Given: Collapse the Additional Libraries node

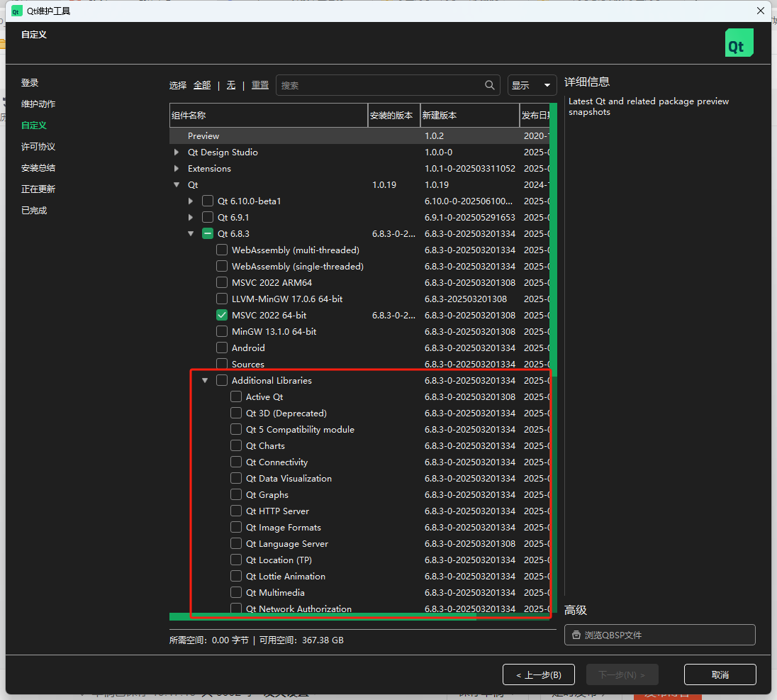Looking at the screenshot, I should tap(205, 380).
